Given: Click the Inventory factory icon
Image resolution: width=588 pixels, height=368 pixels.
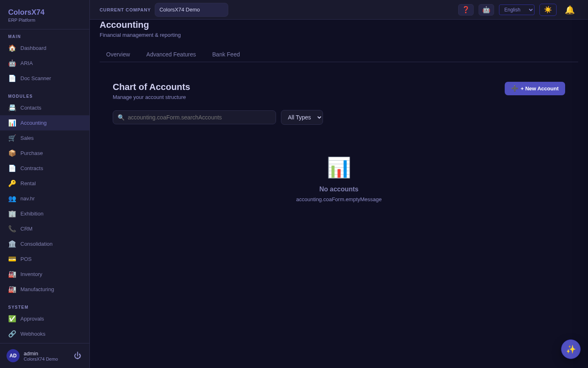Looking at the screenshot, I should 12,274.
